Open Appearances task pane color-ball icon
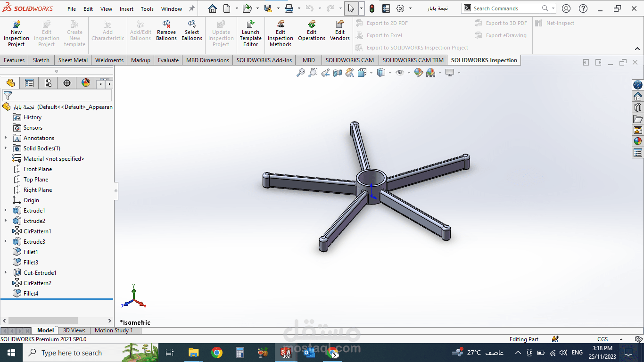 coord(638,141)
